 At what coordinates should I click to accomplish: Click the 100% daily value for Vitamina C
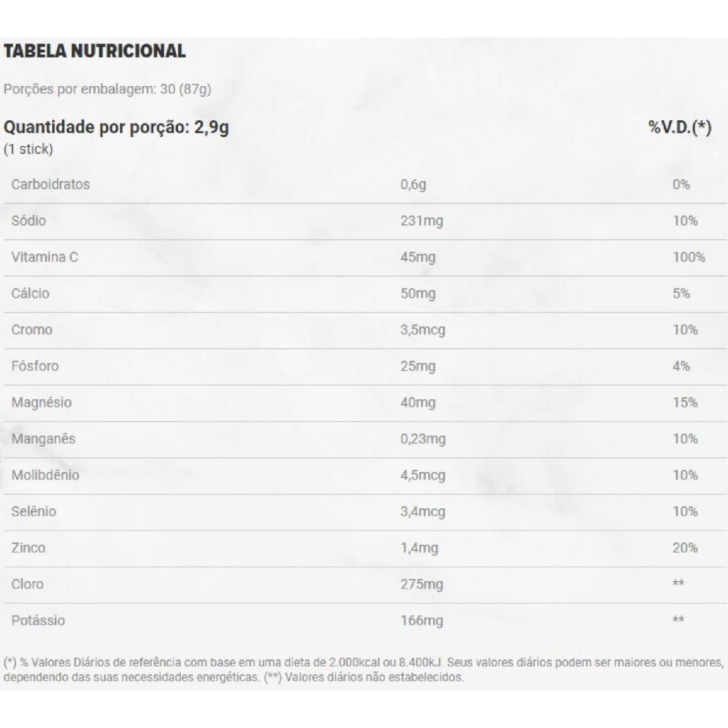click(689, 257)
